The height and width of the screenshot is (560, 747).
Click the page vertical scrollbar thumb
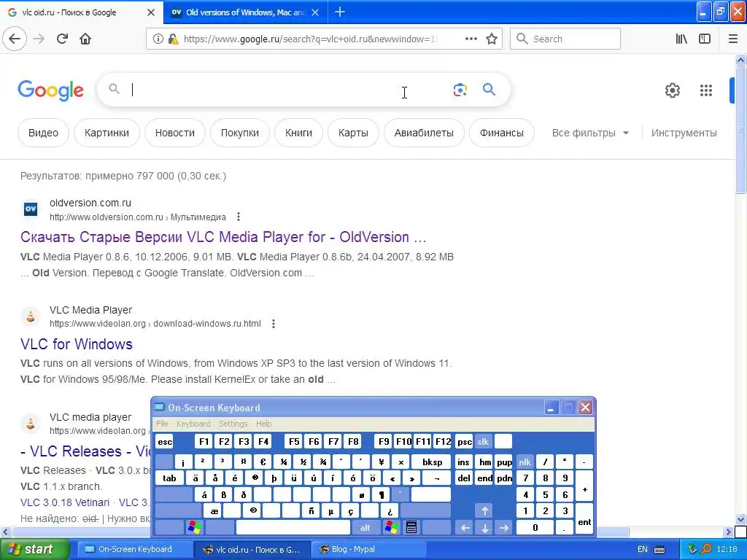click(x=740, y=130)
